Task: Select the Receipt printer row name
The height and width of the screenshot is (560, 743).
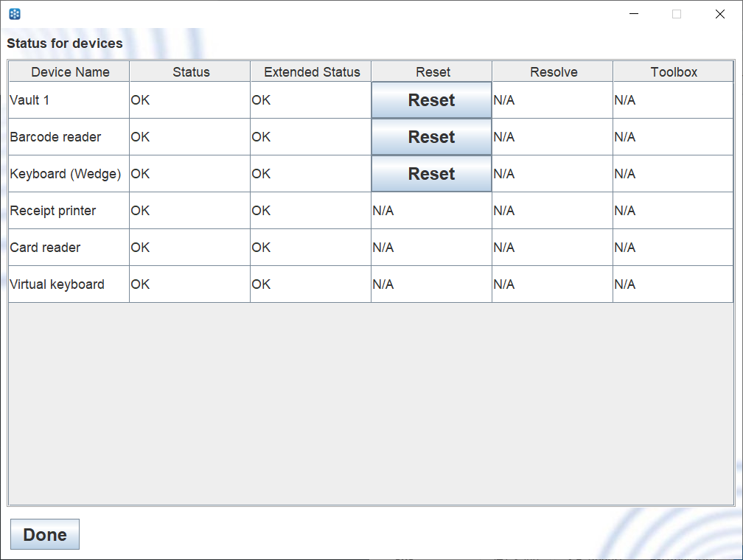Action: click(x=53, y=211)
